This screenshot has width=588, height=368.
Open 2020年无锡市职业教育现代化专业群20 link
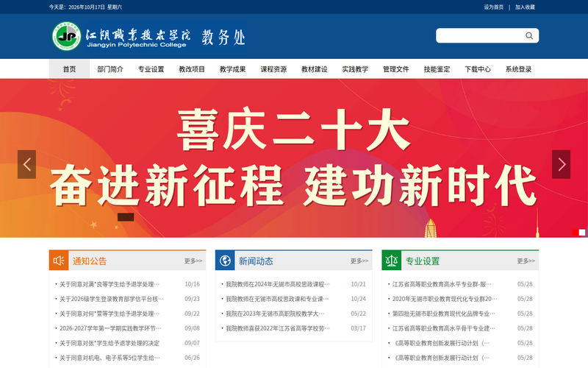[445, 299]
